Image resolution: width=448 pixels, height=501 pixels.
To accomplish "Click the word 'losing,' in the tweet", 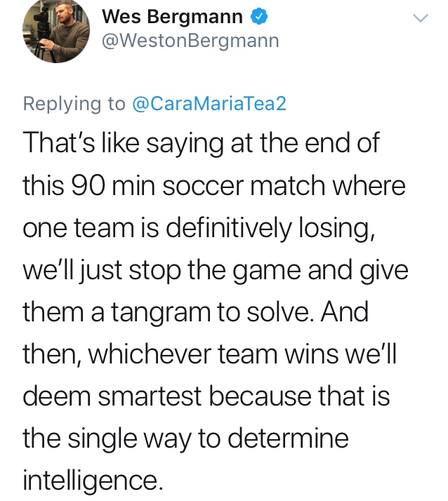I will coord(337,229).
